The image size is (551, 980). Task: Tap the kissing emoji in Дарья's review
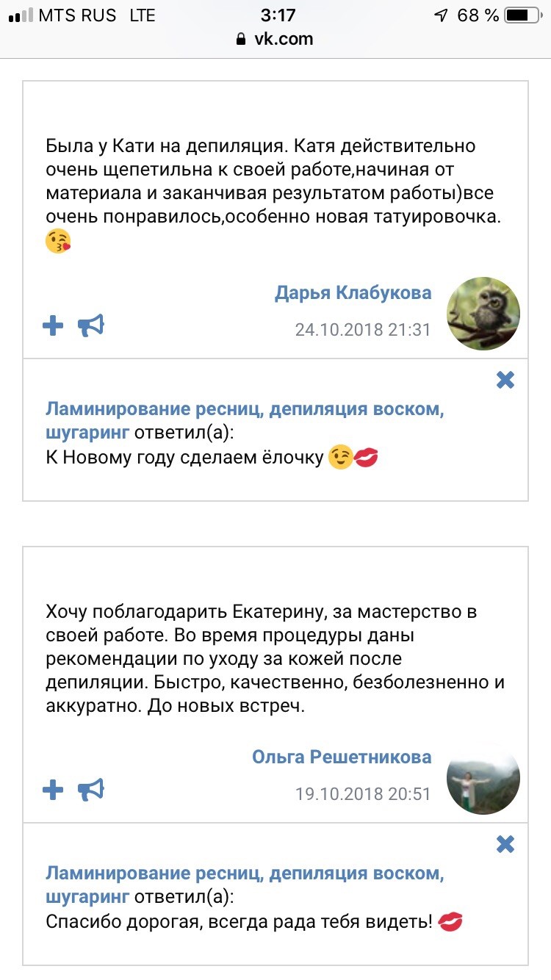coord(58,242)
